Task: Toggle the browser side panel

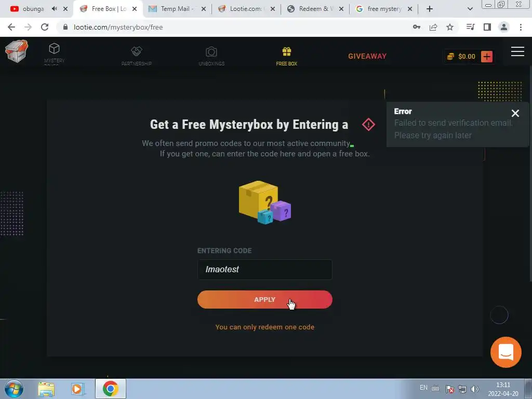Action: point(487,27)
